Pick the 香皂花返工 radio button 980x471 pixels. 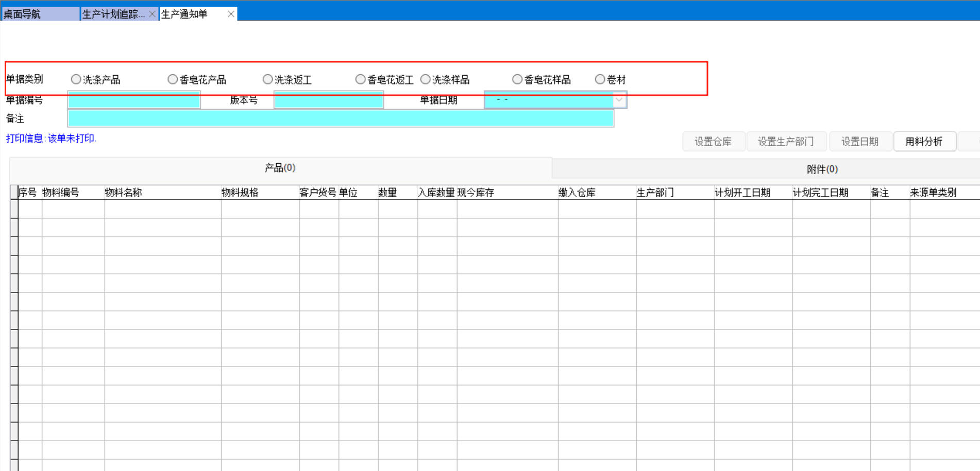[360, 79]
